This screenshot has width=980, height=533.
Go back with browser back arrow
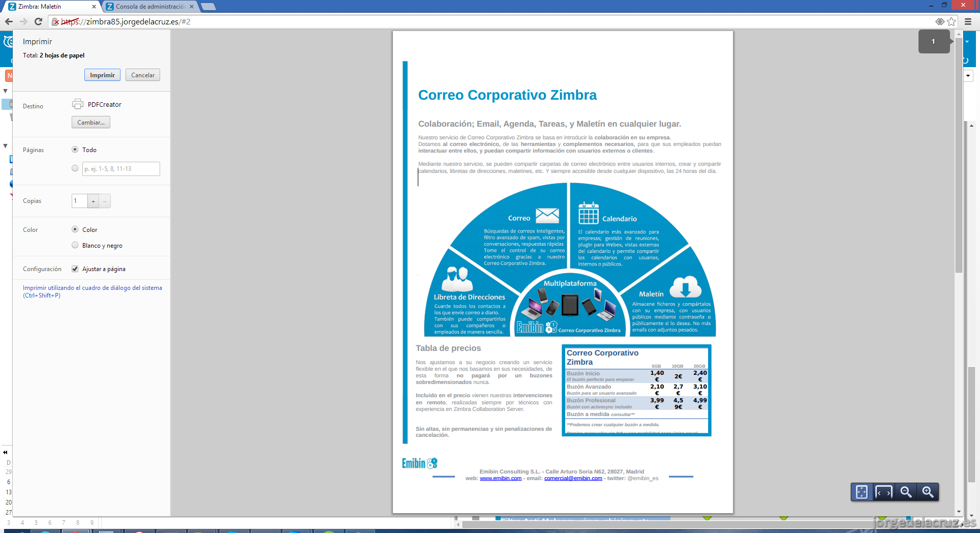click(9, 21)
